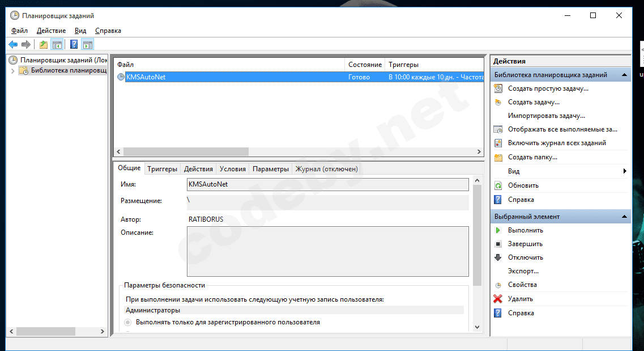Click the green Run task icon (Выполнить)
Viewport: 644px width, 351px height.
coord(498,230)
